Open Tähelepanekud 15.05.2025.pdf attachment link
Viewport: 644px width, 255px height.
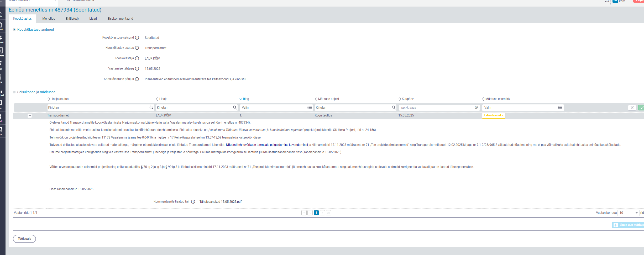pos(221,202)
